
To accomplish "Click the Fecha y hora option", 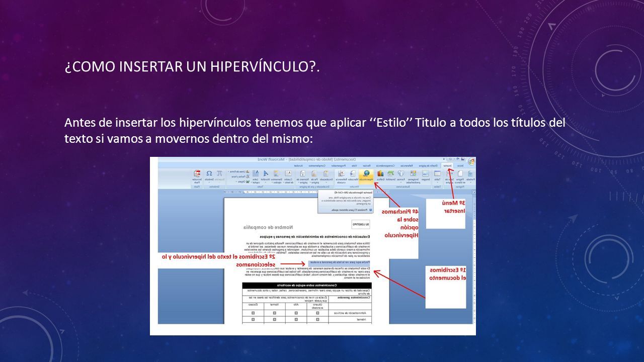I will point(240,176).
